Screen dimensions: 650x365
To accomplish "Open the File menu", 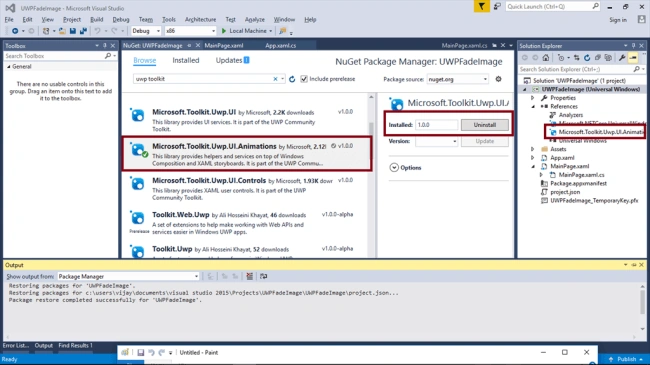I will pos(9,19).
